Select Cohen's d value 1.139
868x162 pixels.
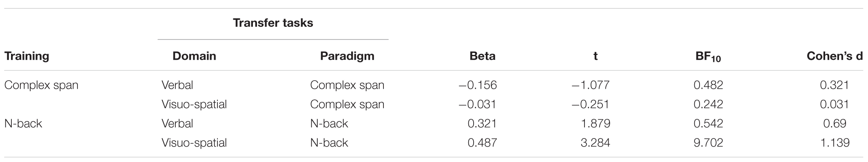pos(835,142)
